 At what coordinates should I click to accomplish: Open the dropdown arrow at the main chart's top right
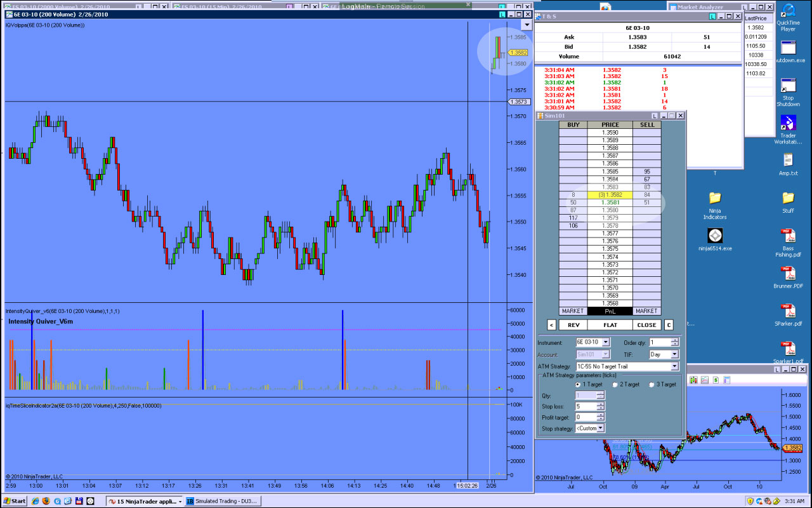pos(526,25)
